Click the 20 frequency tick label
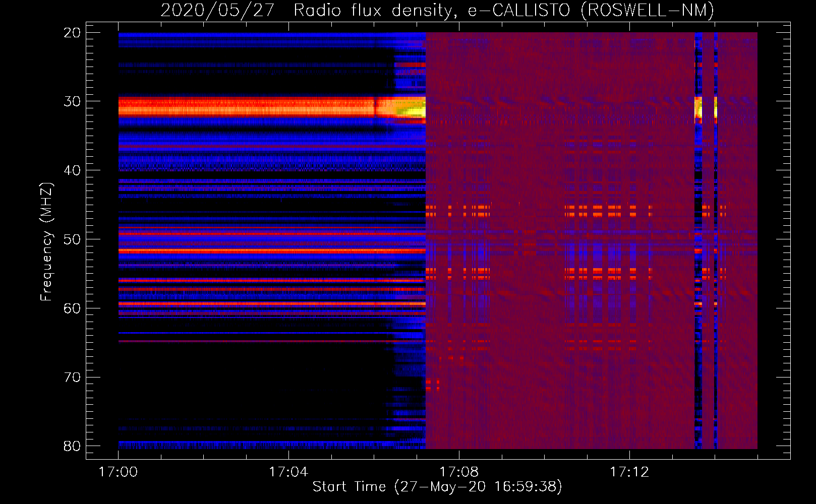816x504 pixels. click(x=72, y=33)
